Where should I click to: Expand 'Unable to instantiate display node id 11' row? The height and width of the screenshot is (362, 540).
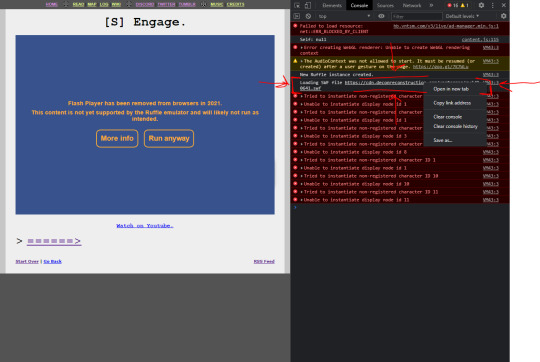coord(302,200)
